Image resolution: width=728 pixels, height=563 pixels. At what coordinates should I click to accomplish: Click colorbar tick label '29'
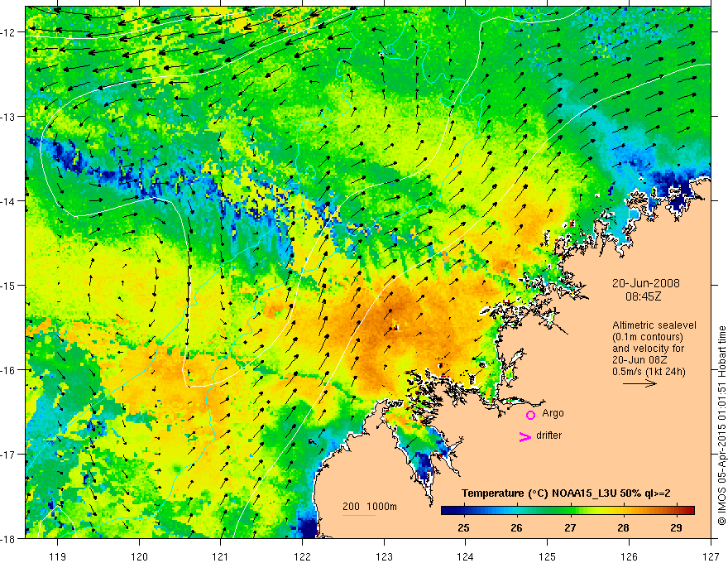point(677,527)
